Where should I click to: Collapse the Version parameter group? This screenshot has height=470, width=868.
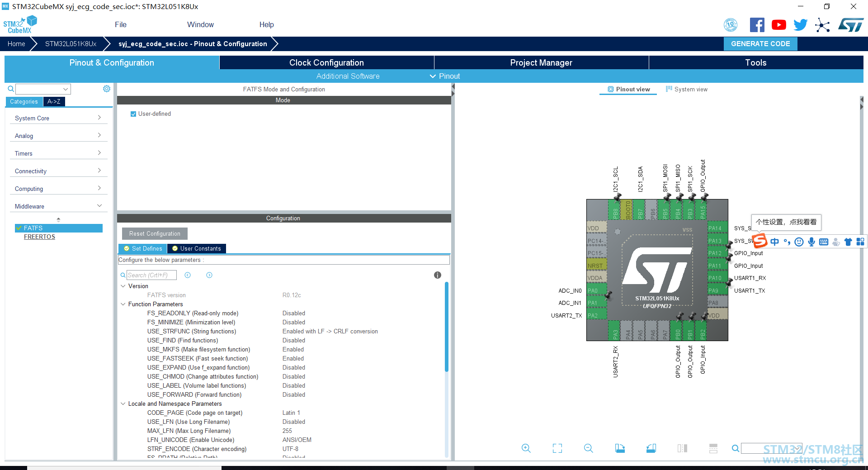(x=123, y=286)
